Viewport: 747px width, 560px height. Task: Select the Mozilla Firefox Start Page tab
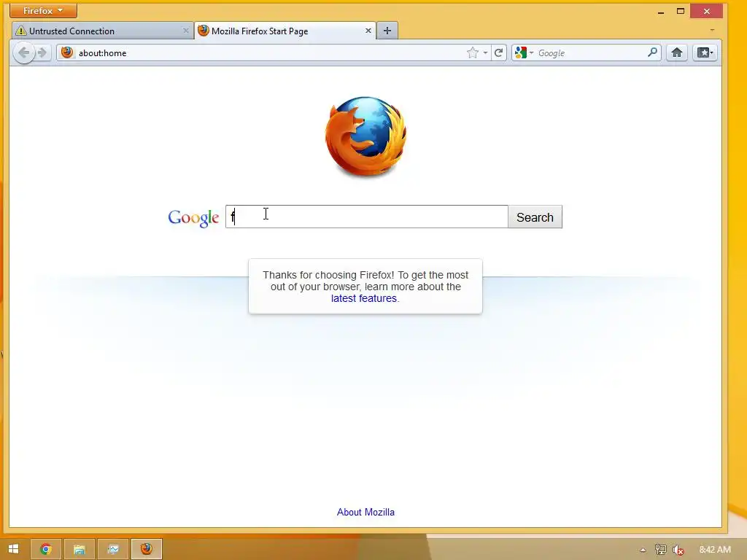tap(285, 31)
